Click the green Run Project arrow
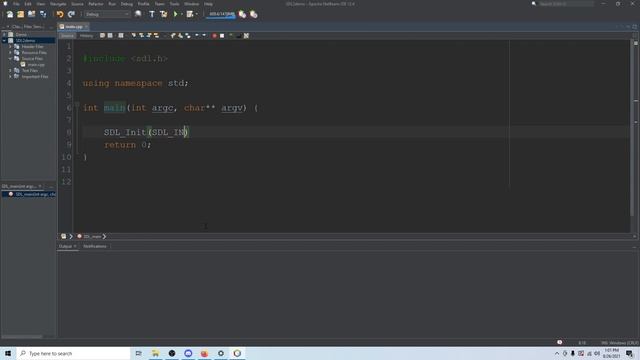The width and height of the screenshot is (640, 360). (x=176, y=14)
